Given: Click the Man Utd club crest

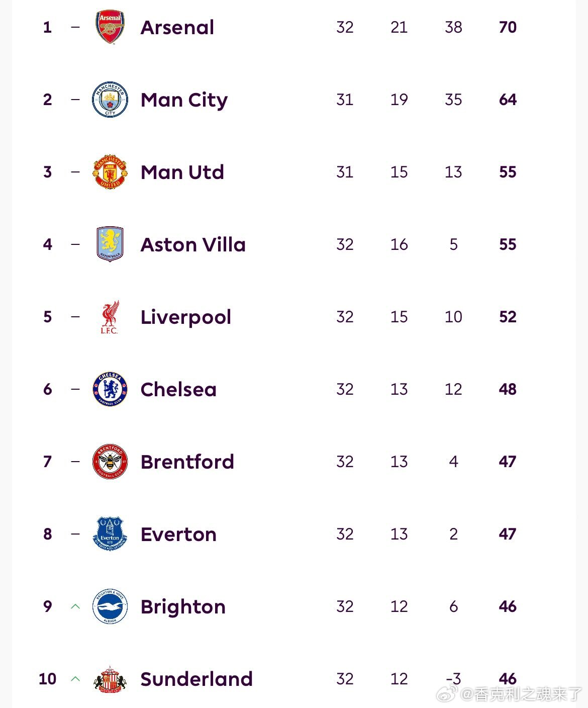Looking at the screenshot, I should click(110, 172).
